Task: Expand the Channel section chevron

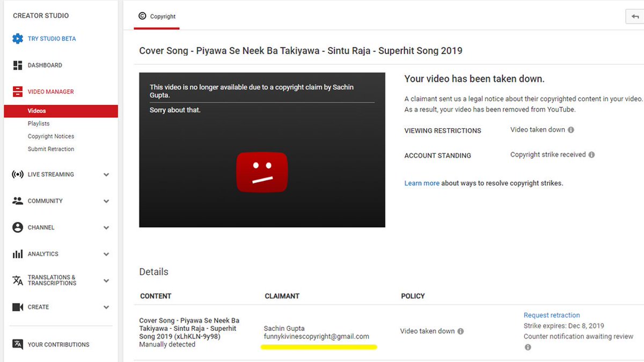Action: coord(106,228)
